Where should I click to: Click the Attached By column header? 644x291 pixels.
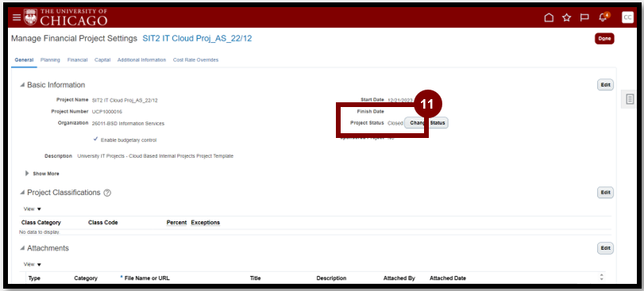399,278
